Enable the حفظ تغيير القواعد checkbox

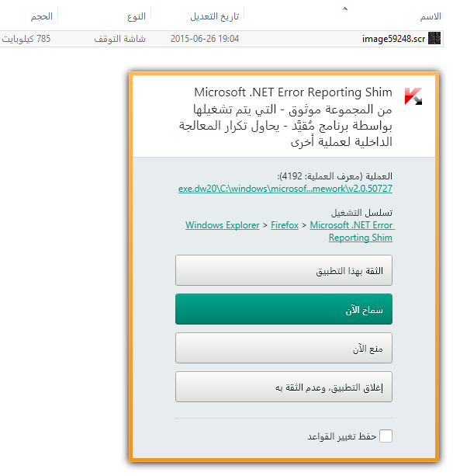point(386,436)
